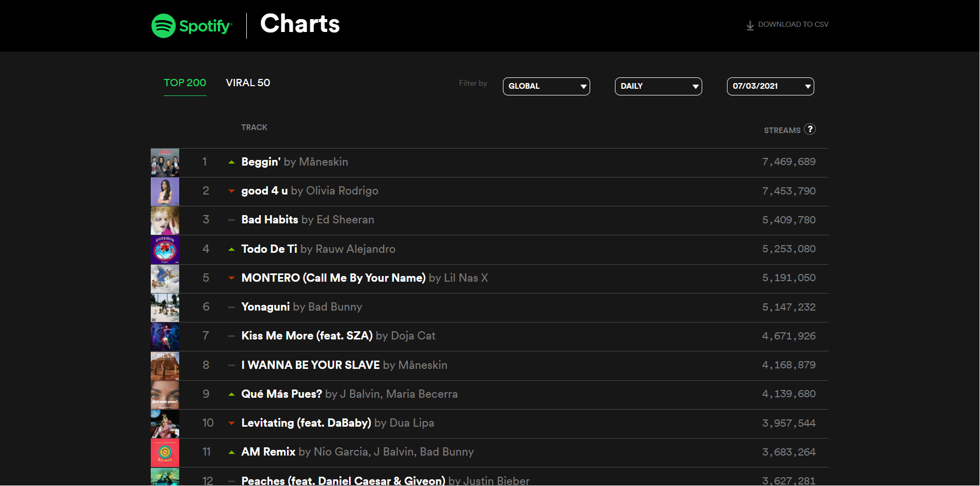Open I WANNA BE YOUR SLAVE track
This screenshot has height=486, width=980.
[x=310, y=365]
